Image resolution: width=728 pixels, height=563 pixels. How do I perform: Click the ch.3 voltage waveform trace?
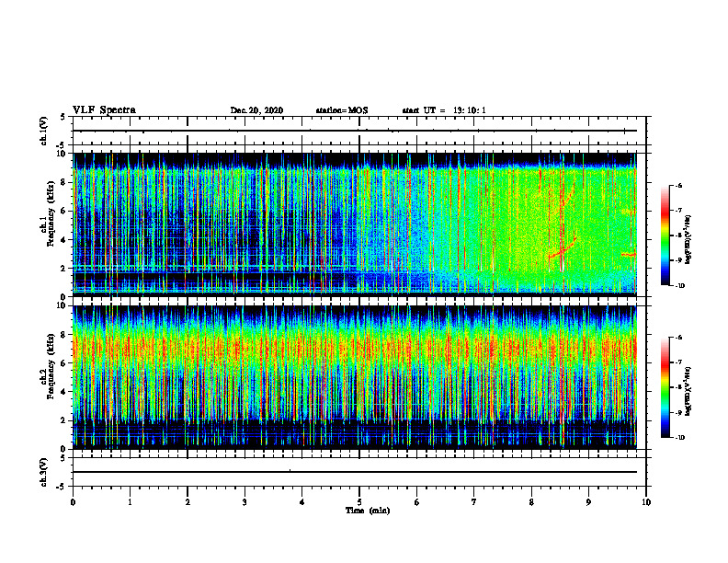click(354, 472)
